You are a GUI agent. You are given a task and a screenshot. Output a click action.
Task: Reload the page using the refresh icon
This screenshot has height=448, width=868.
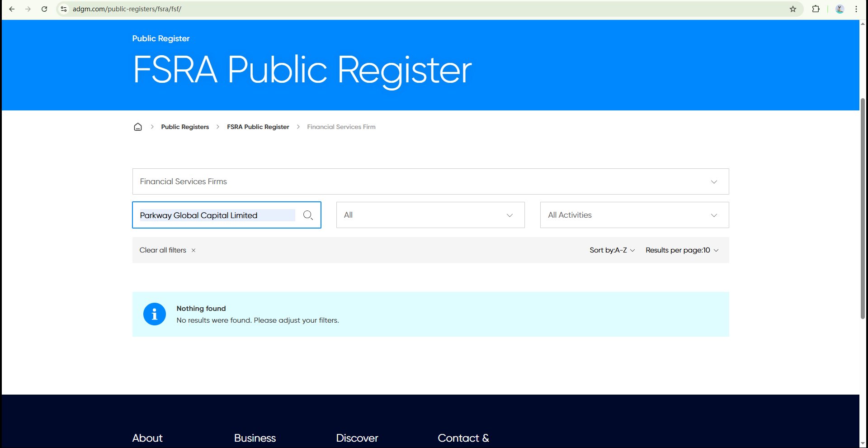pos(44,9)
